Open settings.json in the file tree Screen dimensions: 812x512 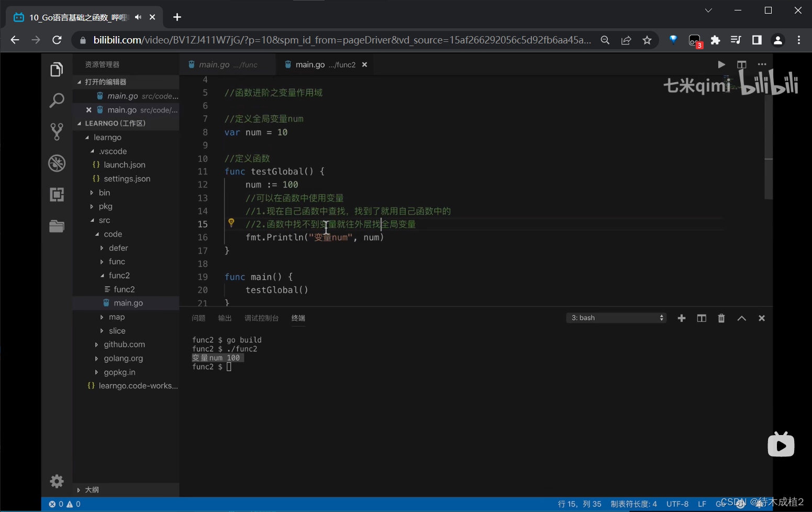click(126, 179)
